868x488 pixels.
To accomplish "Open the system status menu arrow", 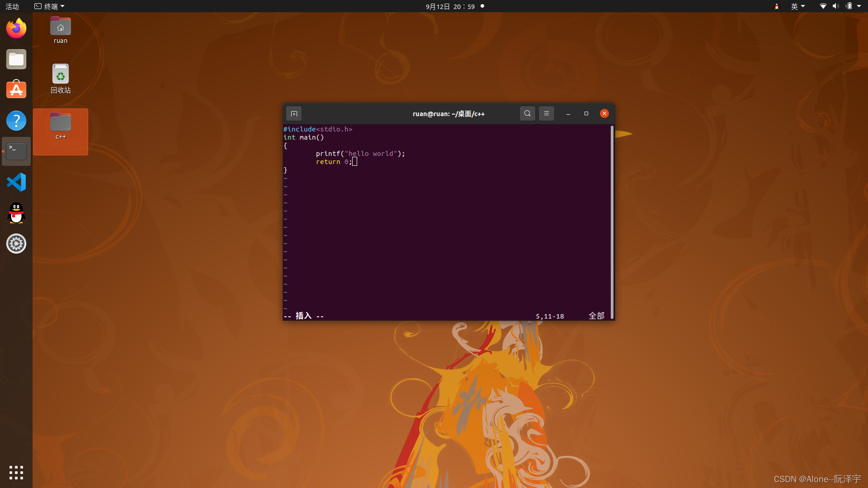I will coord(859,6).
